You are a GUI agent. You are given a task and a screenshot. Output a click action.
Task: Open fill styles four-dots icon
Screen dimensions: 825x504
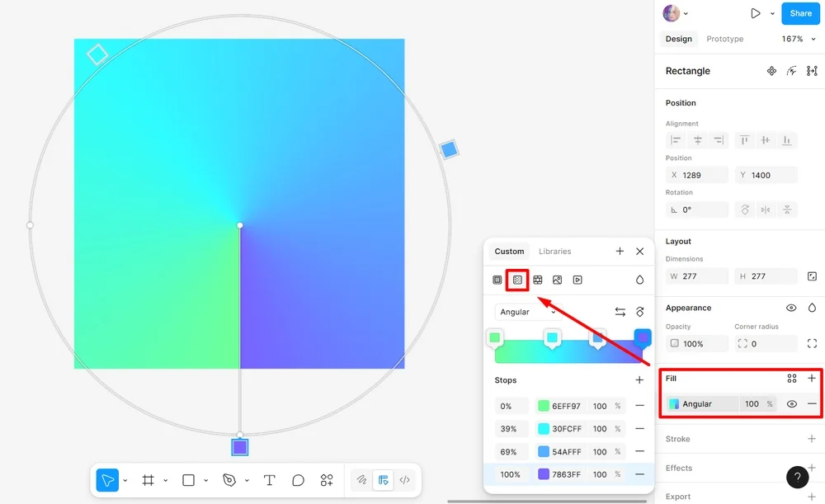[792, 379]
